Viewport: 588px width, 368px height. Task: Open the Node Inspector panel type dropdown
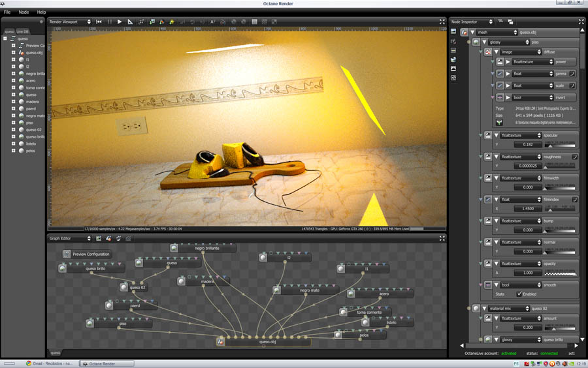(472, 22)
